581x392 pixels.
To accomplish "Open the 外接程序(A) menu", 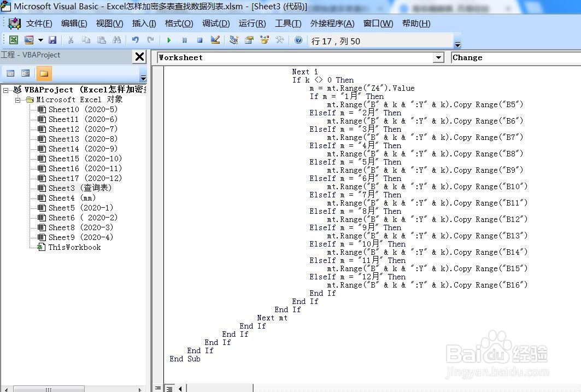I will tap(332, 24).
